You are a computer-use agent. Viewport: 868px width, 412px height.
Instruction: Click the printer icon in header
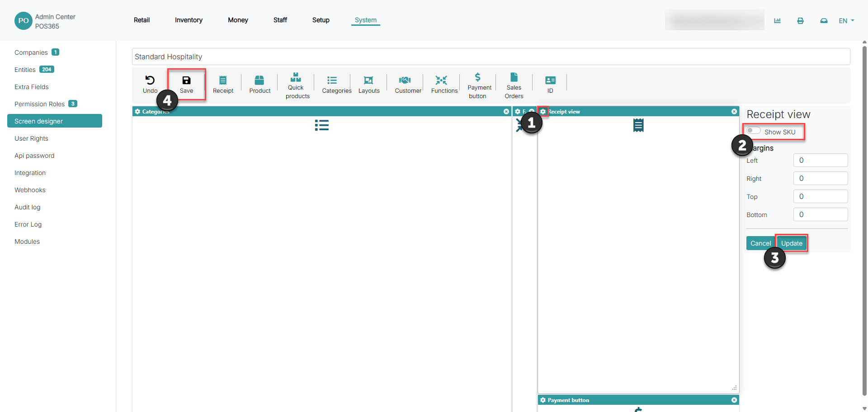pyautogui.click(x=800, y=21)
